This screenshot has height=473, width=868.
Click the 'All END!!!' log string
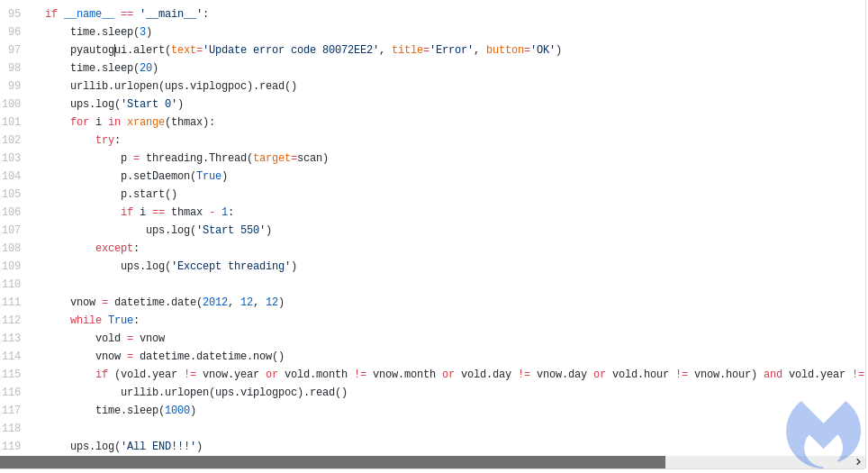(x=160, y=447)
